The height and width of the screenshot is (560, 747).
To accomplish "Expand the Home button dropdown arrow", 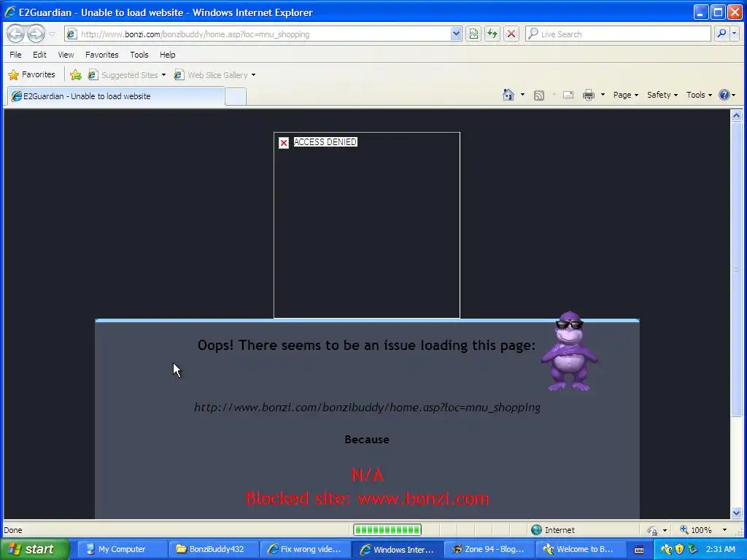I will (x=522, y=95).
